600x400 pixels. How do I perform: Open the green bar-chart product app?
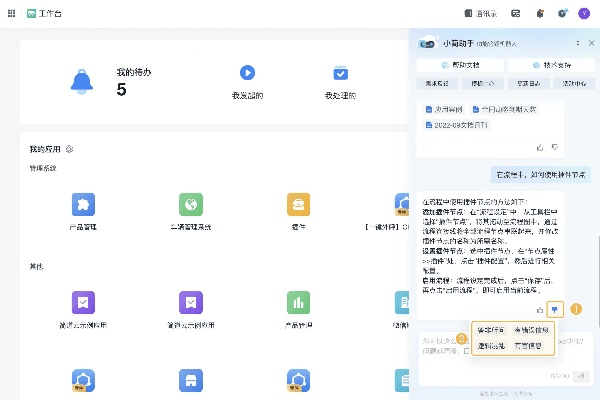point(298,302)
